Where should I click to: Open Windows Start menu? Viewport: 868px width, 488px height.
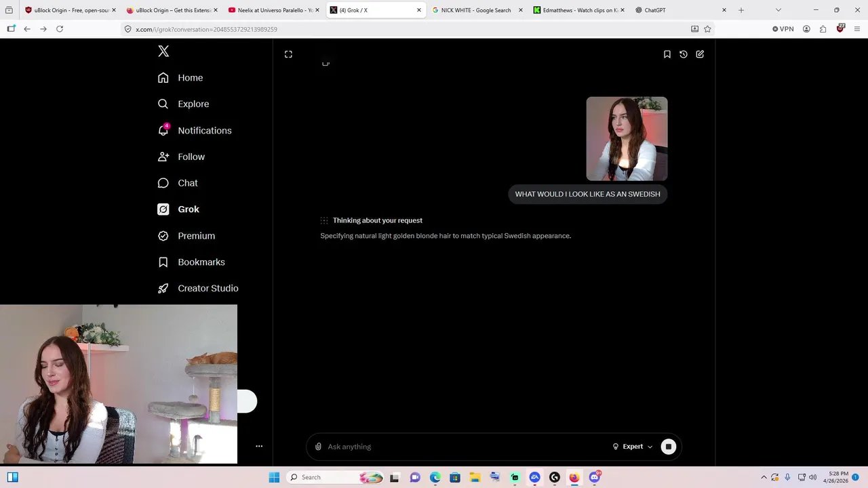[274, 477]
